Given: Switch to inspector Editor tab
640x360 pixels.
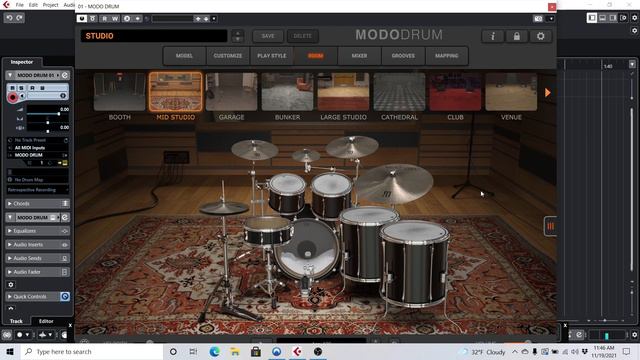Looking at the screenshot, I should (46, 321).
